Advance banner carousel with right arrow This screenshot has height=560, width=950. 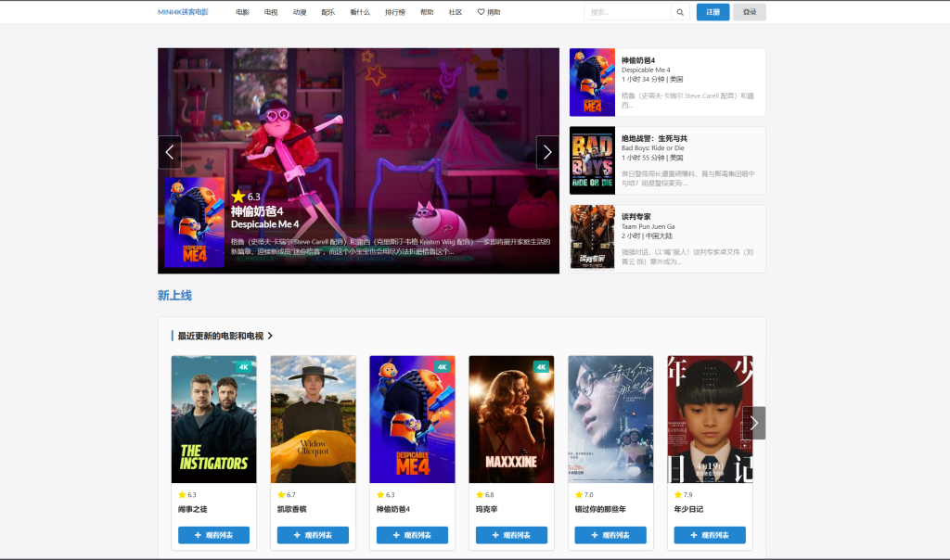point(547,152)
